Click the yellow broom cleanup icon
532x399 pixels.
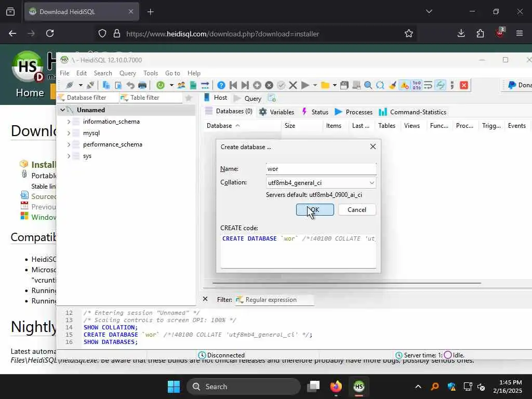tap(393, 85)
